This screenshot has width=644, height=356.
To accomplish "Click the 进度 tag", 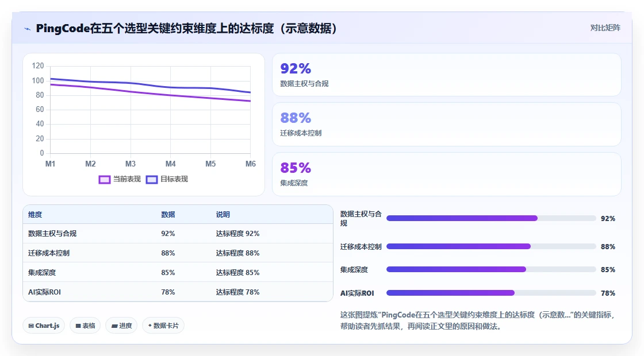I will pyautogui.click(x=121, y=326).
